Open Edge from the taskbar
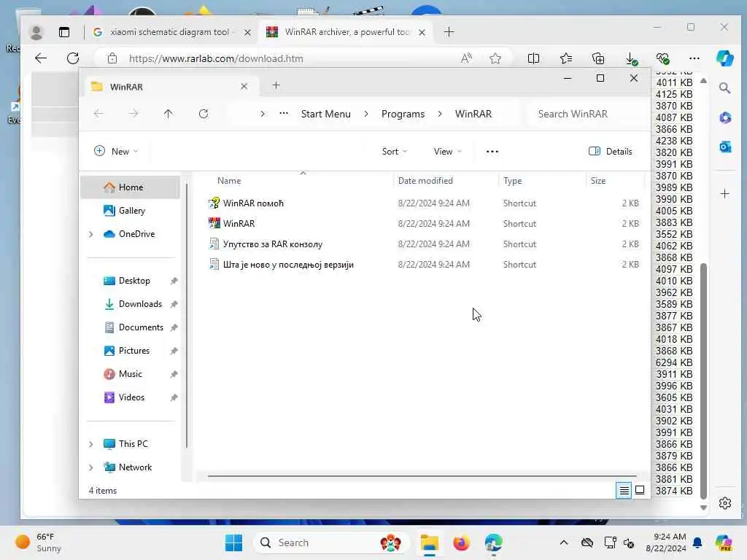 pos(493,542)
